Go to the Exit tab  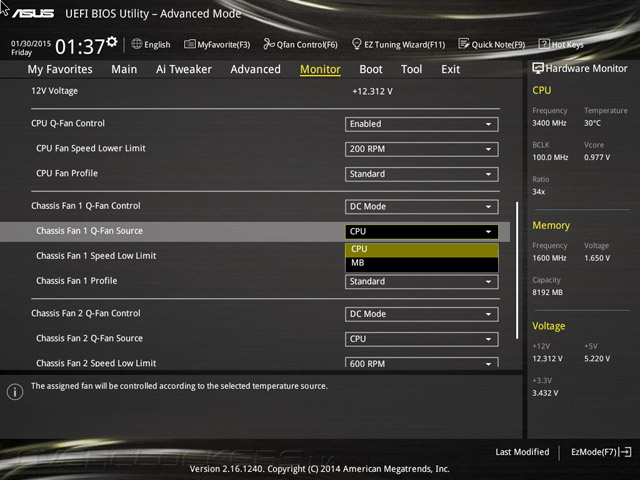[x=450, y=69]
